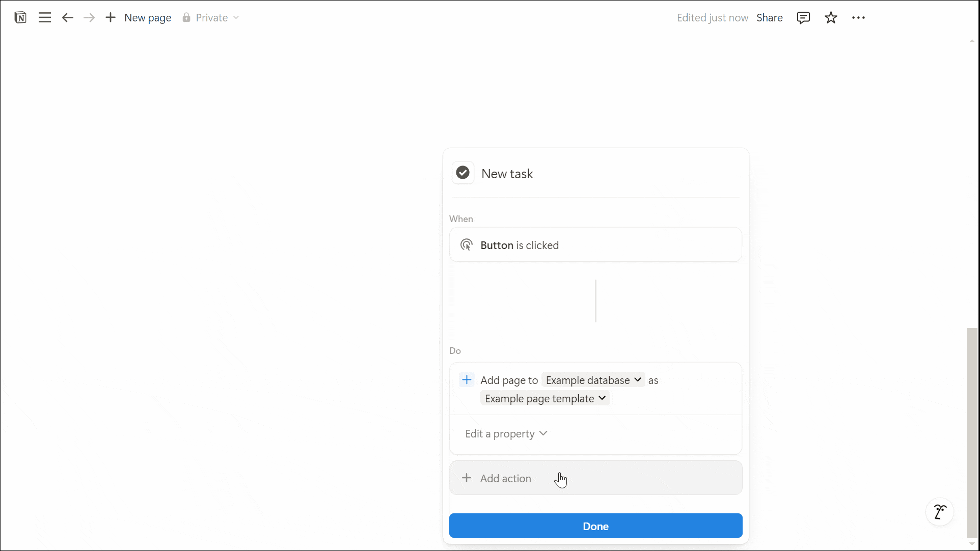Select the Button is clicked trigger
Screen dimensions: 980x551
tap(595, 245)
